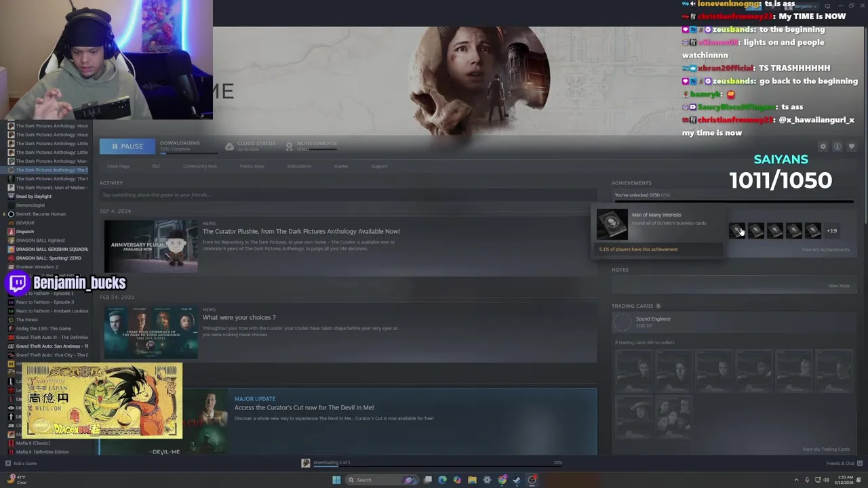Open View My Achievements link
Viewport: 868px width, 488px height.
click(x=825, y=249)
